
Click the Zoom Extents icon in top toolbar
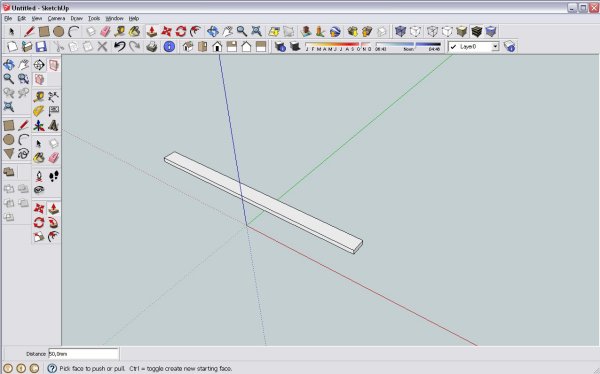click(x=256, y=31)
